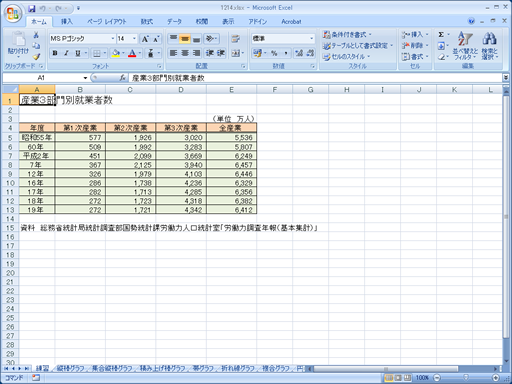Click the AutoSum sigma icon
Image resolution: width=512 pixels, height=384 pixels.
click(x=441, y=34)
